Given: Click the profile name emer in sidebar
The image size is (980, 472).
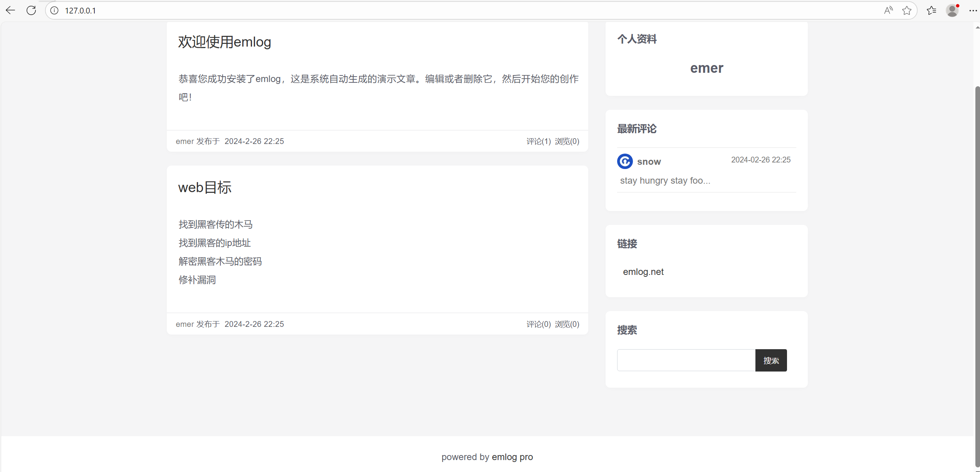Looking at the screenshot, I should point(707,68).
